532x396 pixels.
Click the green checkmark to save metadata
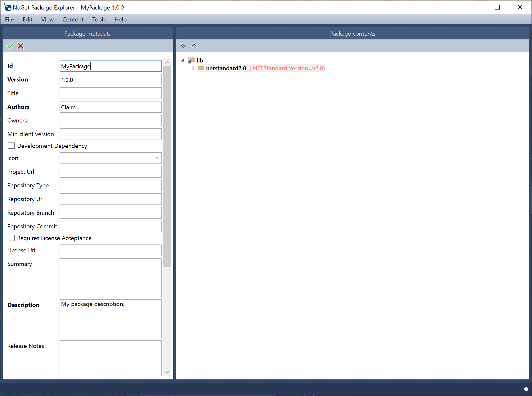tap(10, 46)
